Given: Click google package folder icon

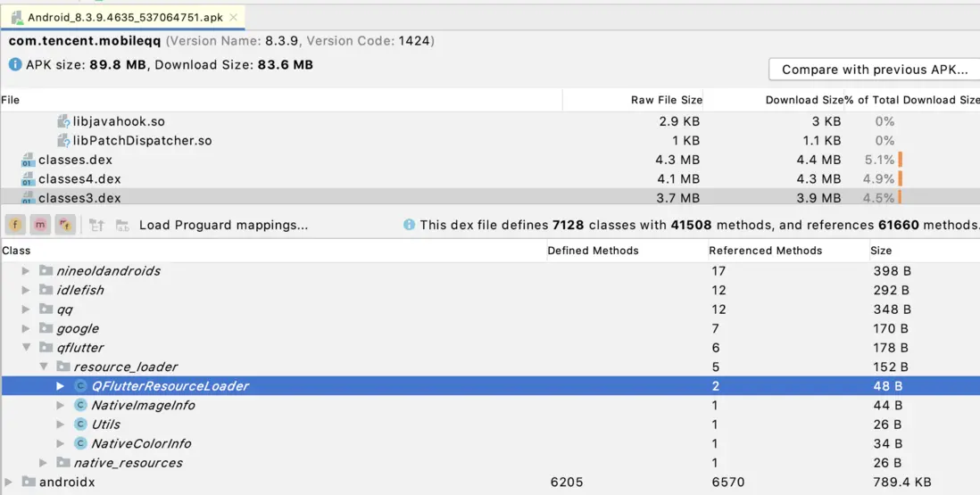Looking at the screenshot, I should (46, 327).
